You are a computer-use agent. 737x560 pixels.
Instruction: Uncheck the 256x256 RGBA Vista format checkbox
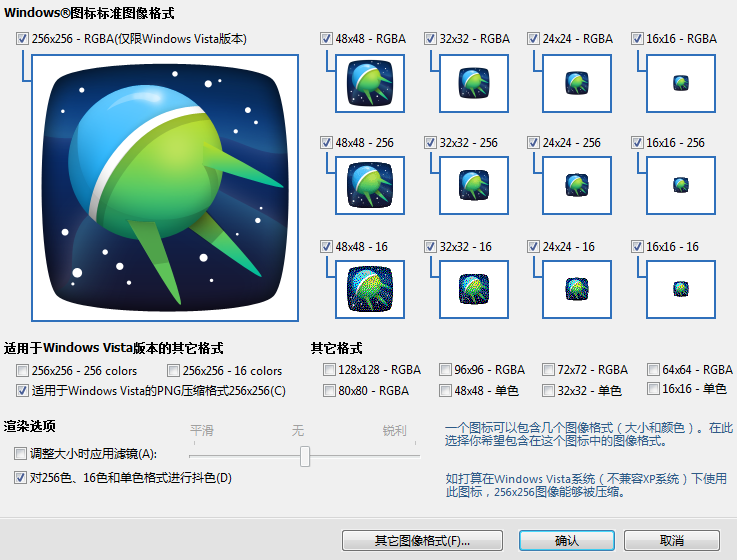pyautogui.click(x=23, y=39)
